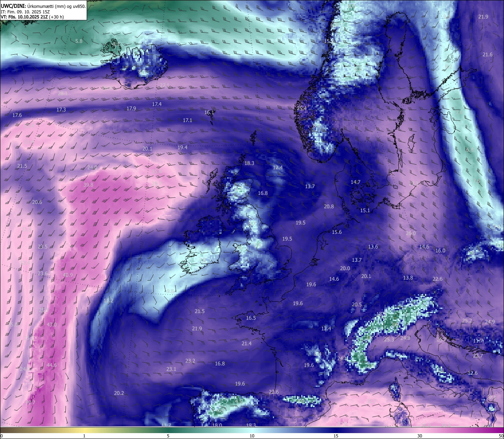This screenshot has height=439, width=504.
Task: Click the UWC/DINI Úrkomumætti title line
Action: 43,6
